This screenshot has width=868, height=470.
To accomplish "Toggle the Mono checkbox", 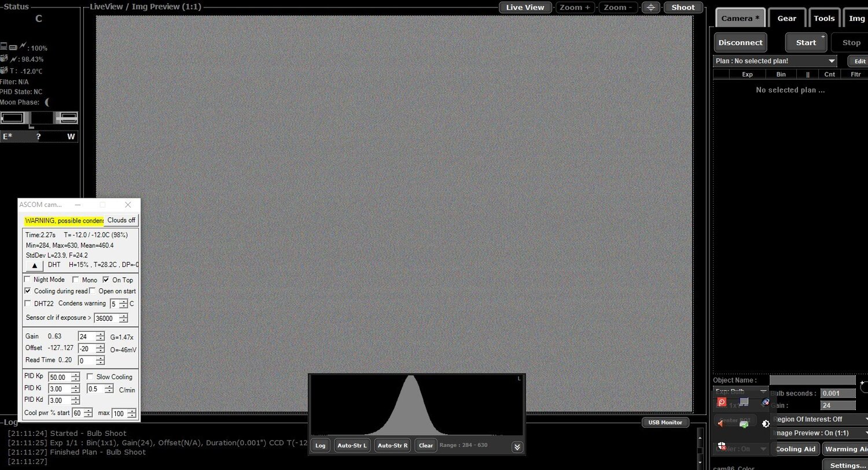I will pos(75,279).
